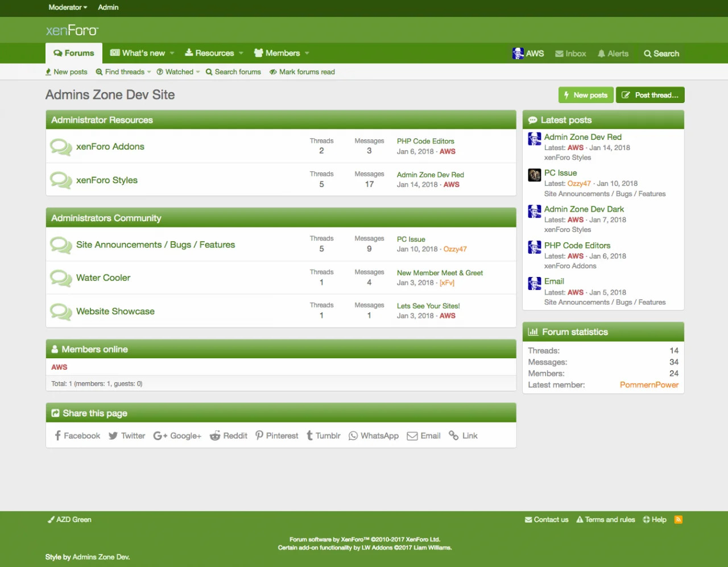Click the Website Showcase forum bubble icon
This screenshot has height=567, width=728.
pos(61,312)
